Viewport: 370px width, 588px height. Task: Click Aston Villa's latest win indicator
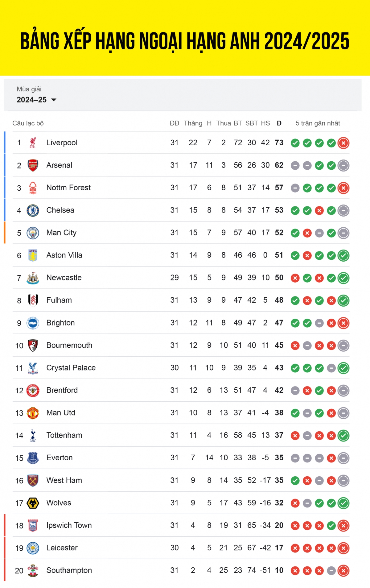point(343,256)
